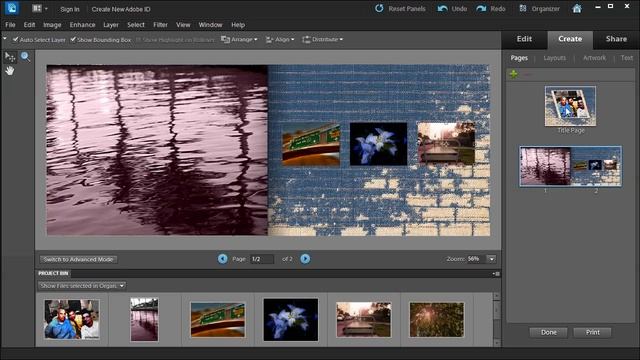
Task: Switch to the Create panel tab
Action: 570,39
